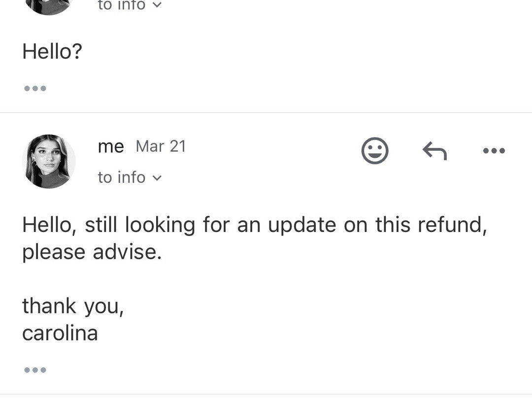Open the sender avatar on the Mar 21 message

[49, 161]
